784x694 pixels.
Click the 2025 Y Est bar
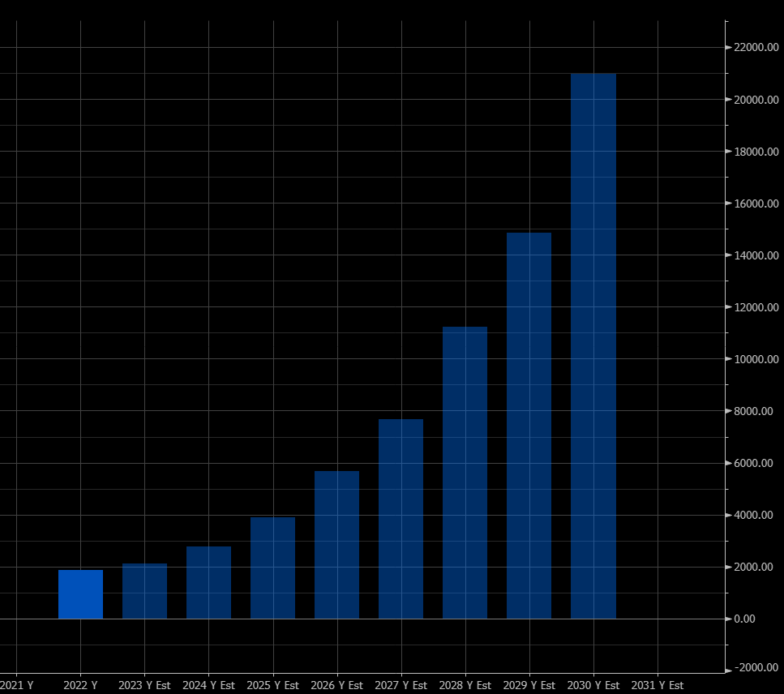pos(272,568)
